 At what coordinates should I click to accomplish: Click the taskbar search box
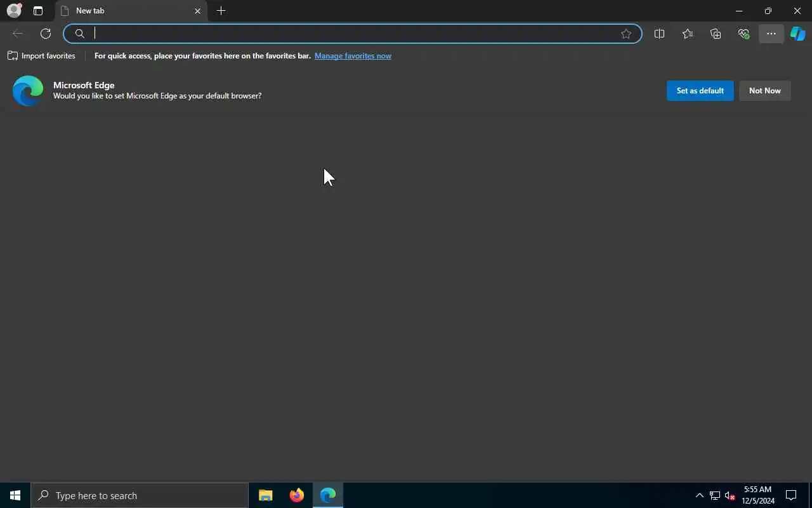click(140, 495)
